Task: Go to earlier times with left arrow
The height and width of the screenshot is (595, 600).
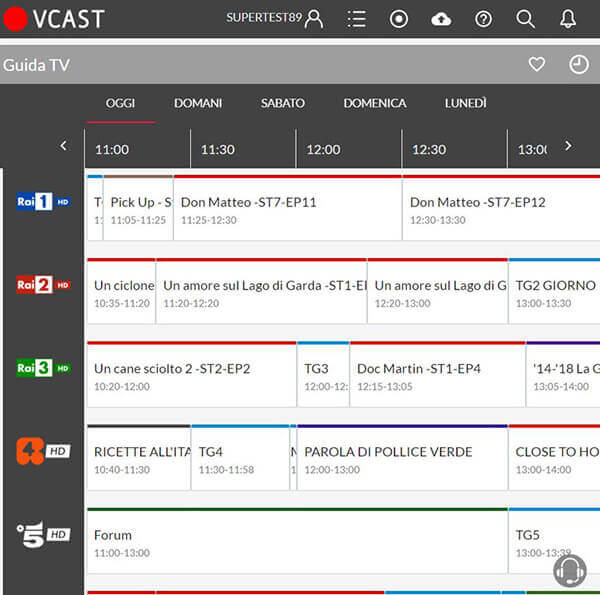Action: (x=64, y=145)
